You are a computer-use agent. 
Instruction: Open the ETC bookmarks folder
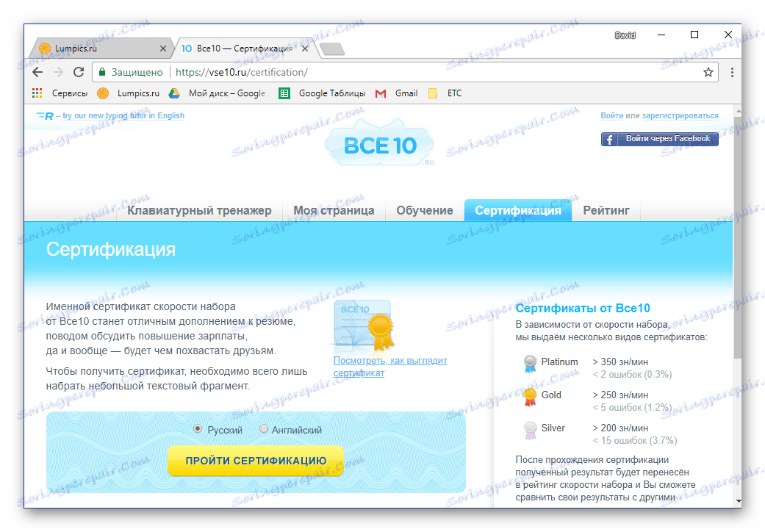click(445, 93)
